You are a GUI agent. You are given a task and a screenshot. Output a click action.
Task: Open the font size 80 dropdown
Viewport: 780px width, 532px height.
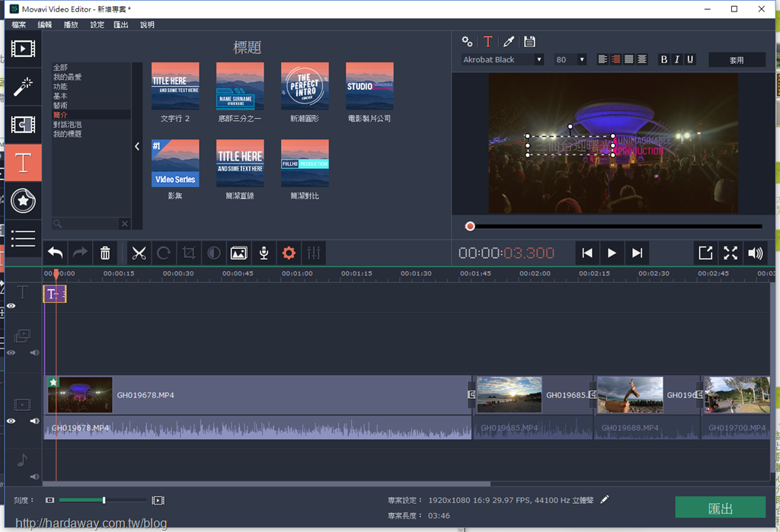click(570, 59)
